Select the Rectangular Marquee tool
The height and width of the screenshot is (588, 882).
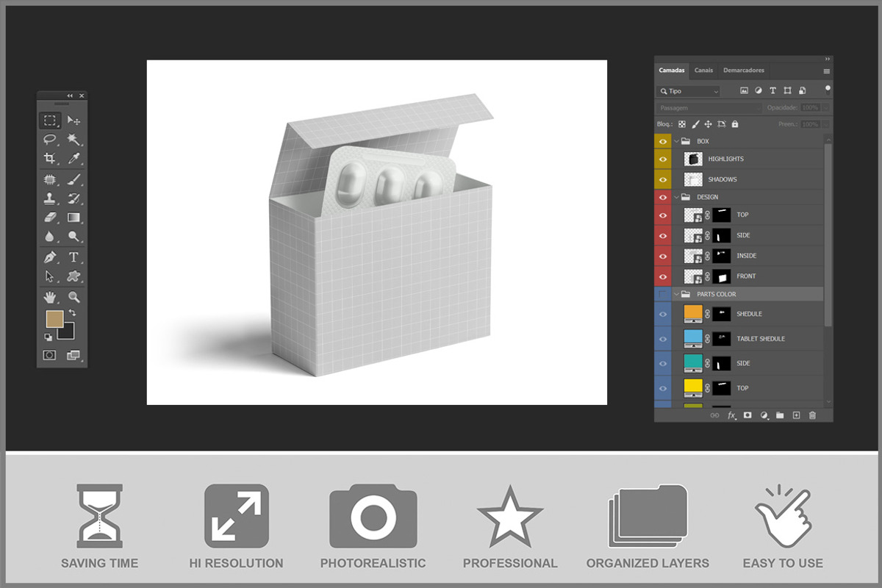coord(50,121)
